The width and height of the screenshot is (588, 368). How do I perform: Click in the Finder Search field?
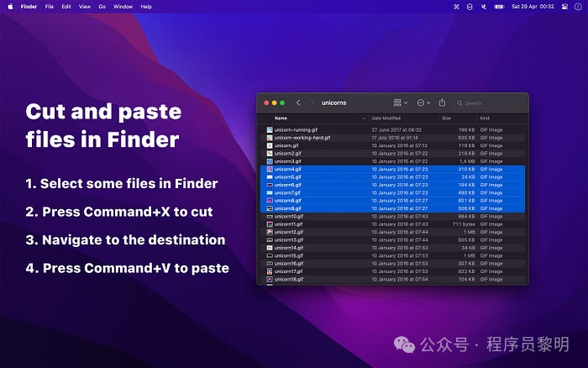489,103
